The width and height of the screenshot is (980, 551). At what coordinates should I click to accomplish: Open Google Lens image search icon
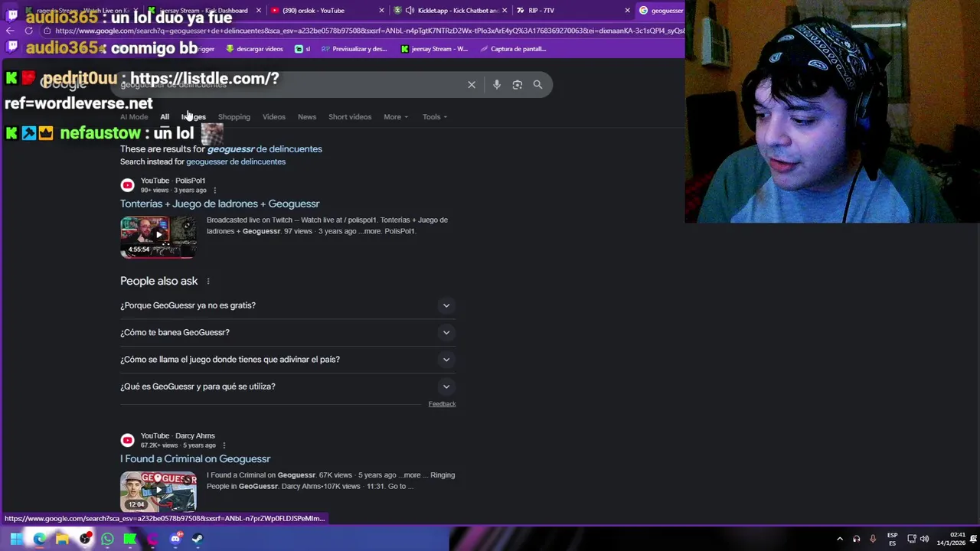[x=517, y=85]
